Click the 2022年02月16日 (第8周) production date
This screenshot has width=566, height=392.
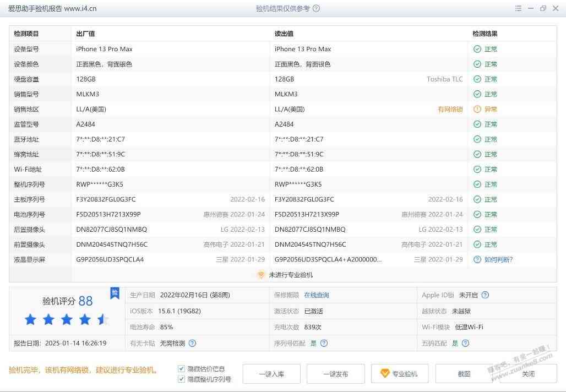pos(195,295)
